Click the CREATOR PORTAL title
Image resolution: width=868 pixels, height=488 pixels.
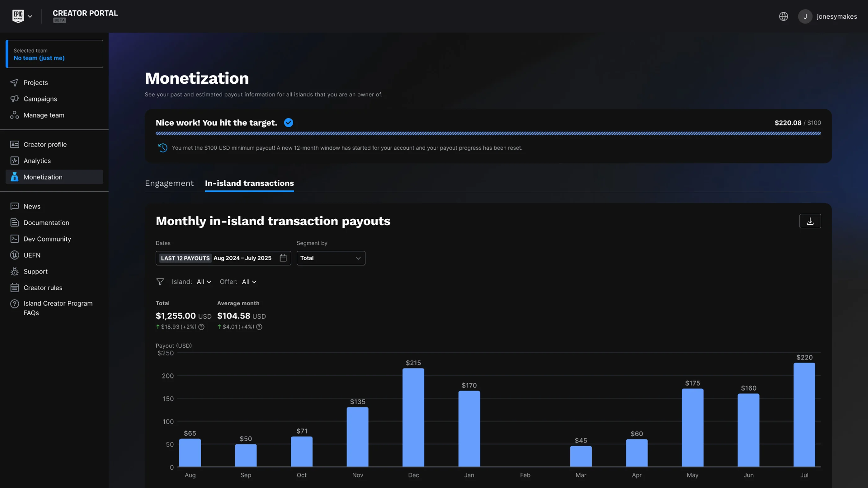click(85, 13)
